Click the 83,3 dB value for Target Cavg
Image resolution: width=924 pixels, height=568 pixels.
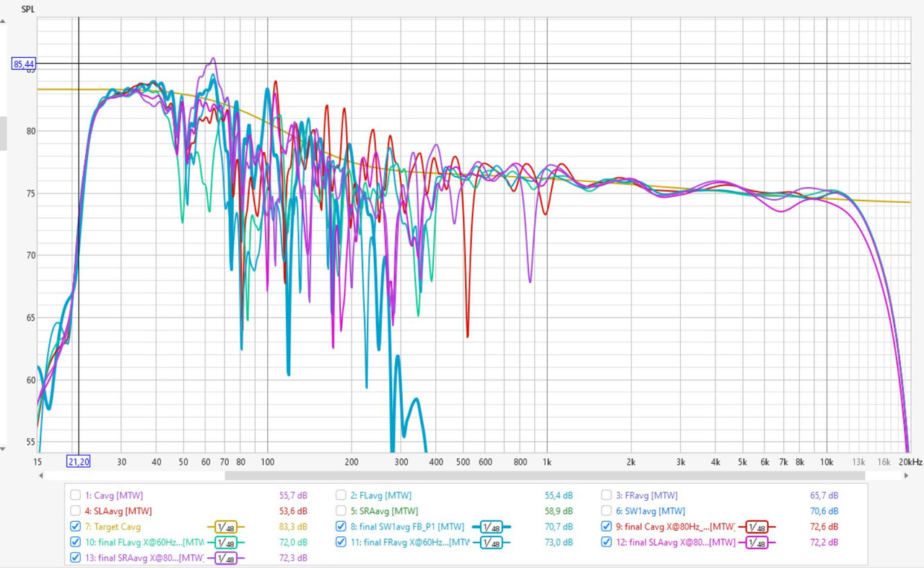coord(293,527)
